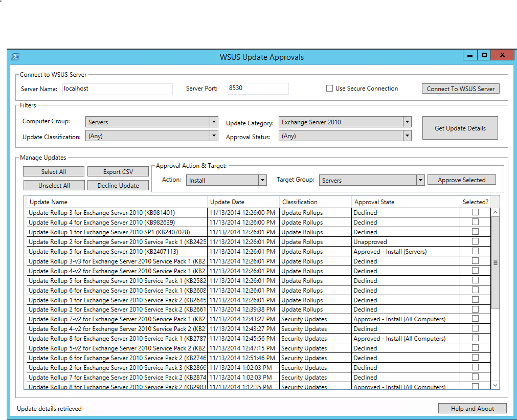517x420 pixels.
Task: Open the Approval Status dropdown
Action: (x=345, y=136)
